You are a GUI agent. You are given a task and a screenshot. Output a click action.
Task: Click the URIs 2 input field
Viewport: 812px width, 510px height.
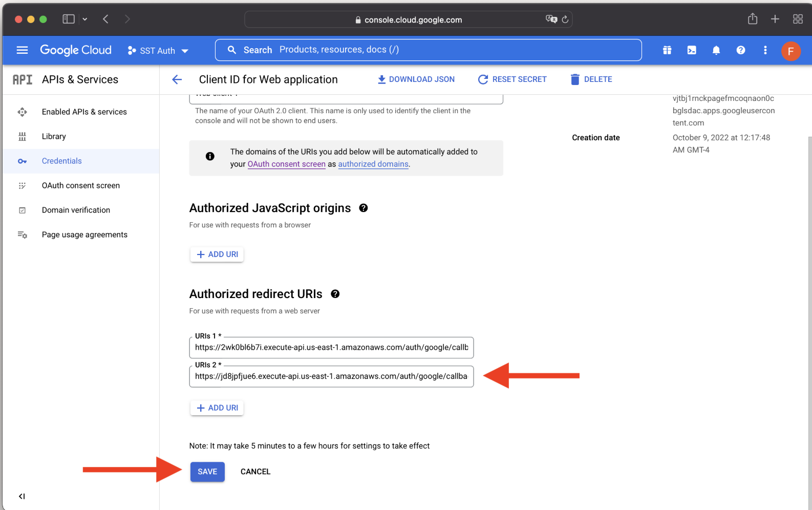[331, 376]
